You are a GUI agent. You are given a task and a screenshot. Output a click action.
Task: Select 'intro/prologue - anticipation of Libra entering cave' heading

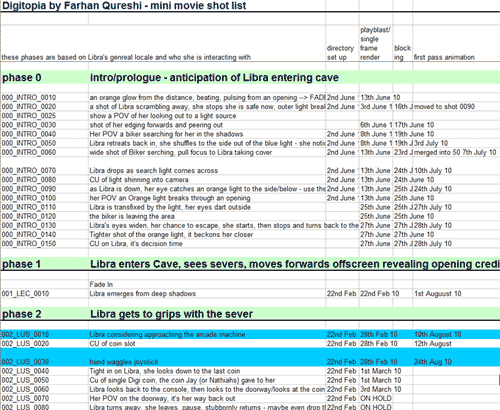point(214,78)
